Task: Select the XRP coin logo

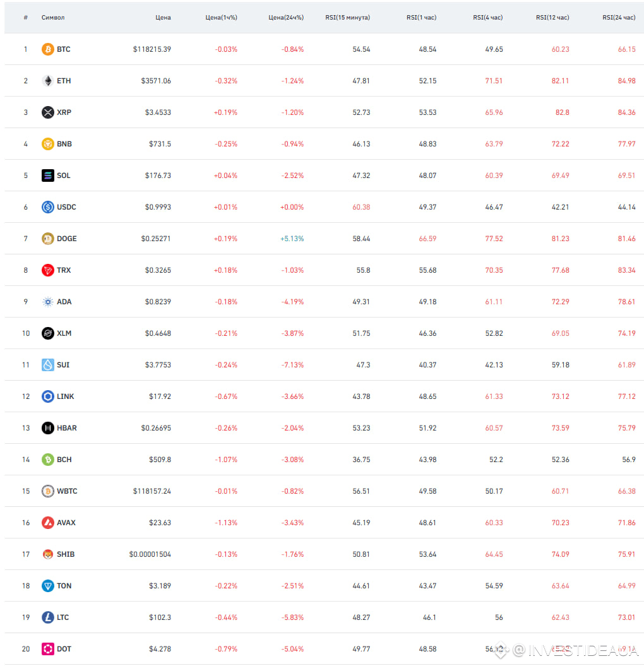Action: click(x=47, y=112)
